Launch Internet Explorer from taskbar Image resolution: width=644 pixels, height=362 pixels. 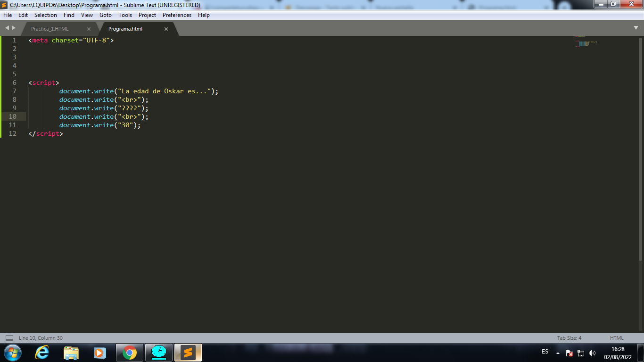click(x=42, y=353)
